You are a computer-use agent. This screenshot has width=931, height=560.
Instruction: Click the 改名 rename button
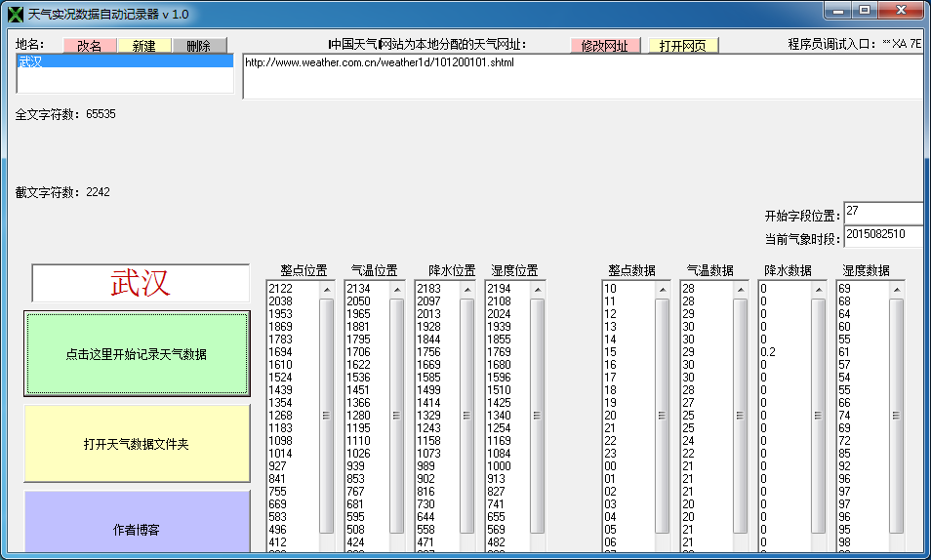coord(90,46)
